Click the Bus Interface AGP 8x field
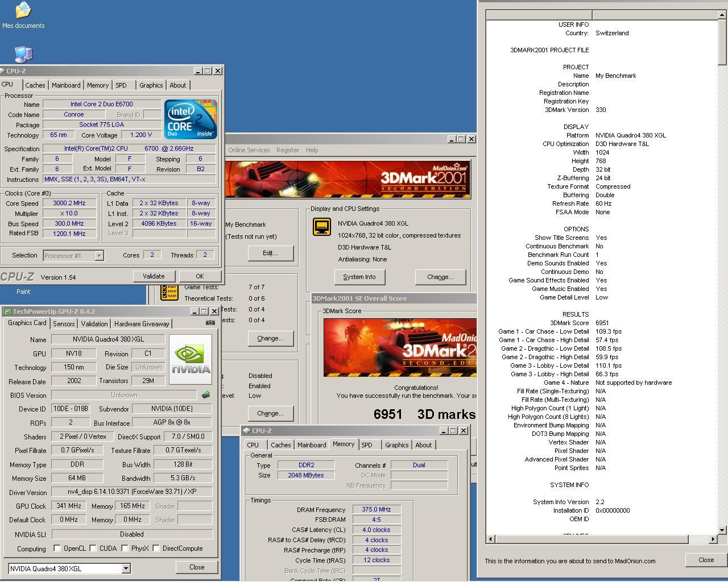This screenshot has height=582, width=728. coord(172,422)
